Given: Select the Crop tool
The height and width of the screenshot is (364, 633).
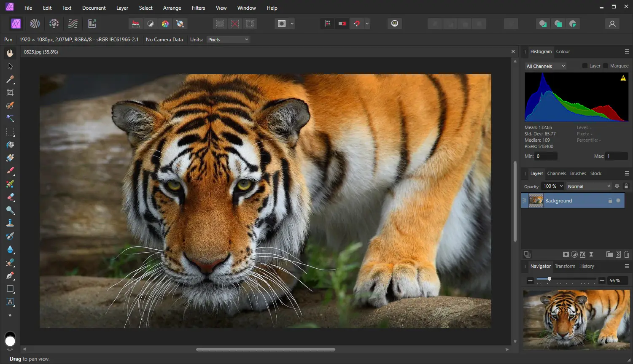Looking at the screenshot, I should point(10,92).
